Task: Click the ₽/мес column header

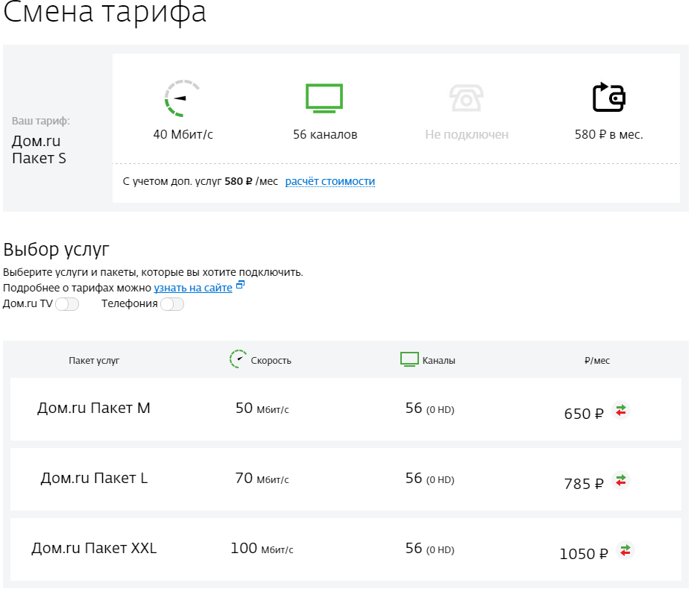Action: click(597, 361)
